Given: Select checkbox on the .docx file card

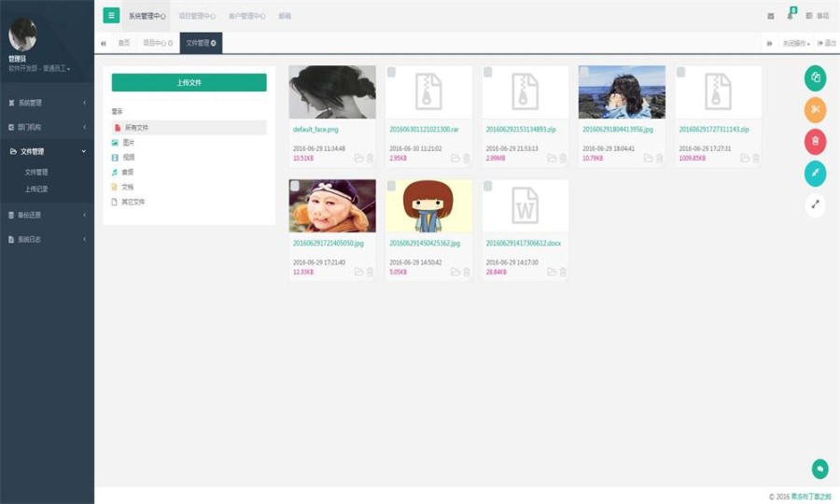Looking at the screenshot, I should (x=488, y=186).
